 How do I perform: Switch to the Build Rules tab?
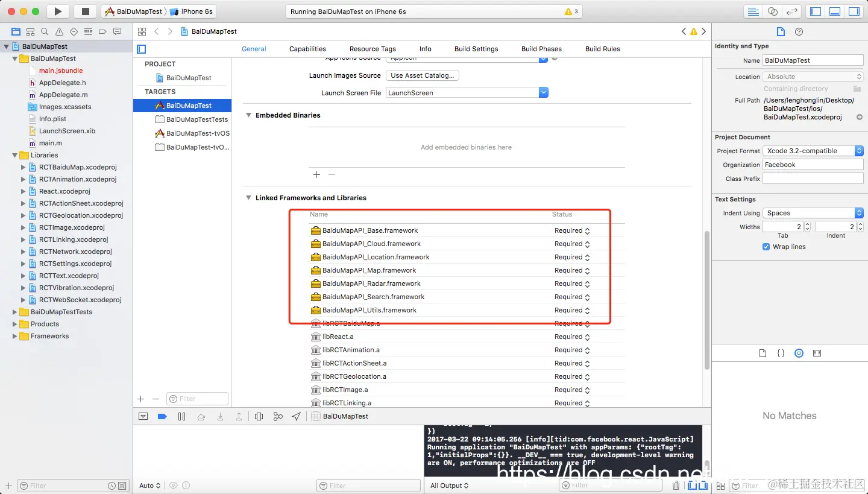pyautogui.click(x=603, y=49)
